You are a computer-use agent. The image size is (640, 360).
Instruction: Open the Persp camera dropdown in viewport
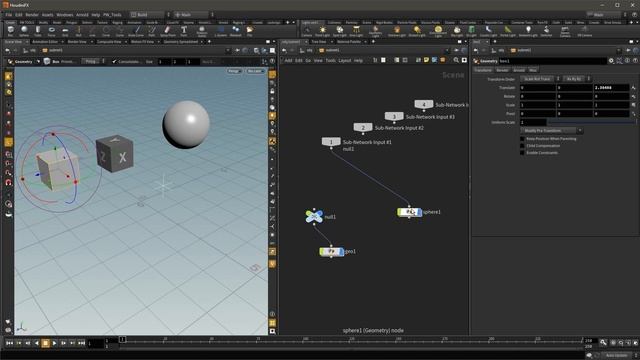tap(234, 71)
